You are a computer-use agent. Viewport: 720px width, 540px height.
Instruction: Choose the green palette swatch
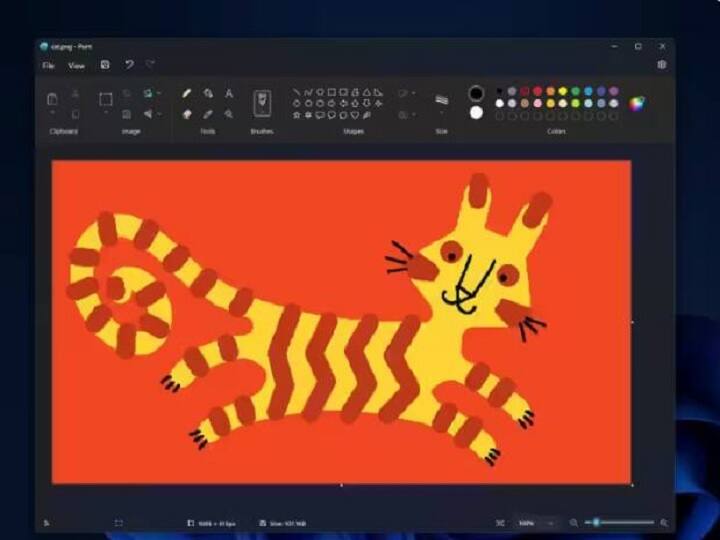(575, 91)
